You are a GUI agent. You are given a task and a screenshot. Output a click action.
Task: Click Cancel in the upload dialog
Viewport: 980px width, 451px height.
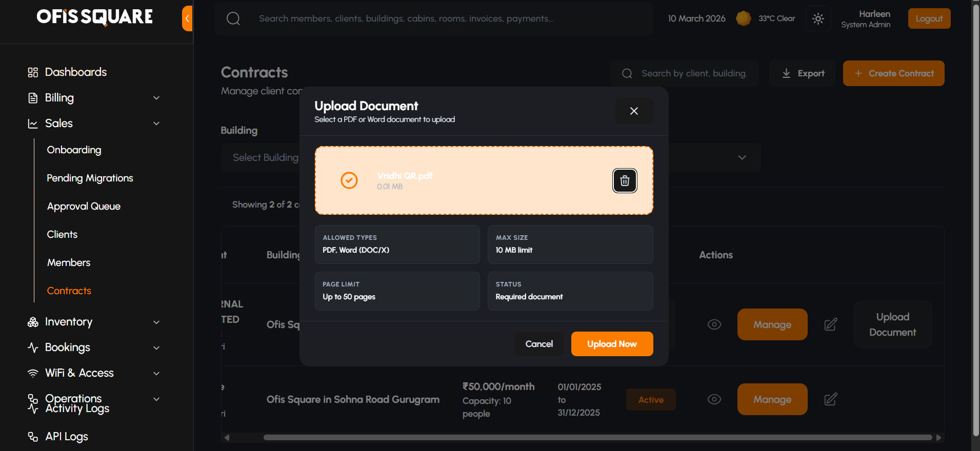(x=539, y=344)
